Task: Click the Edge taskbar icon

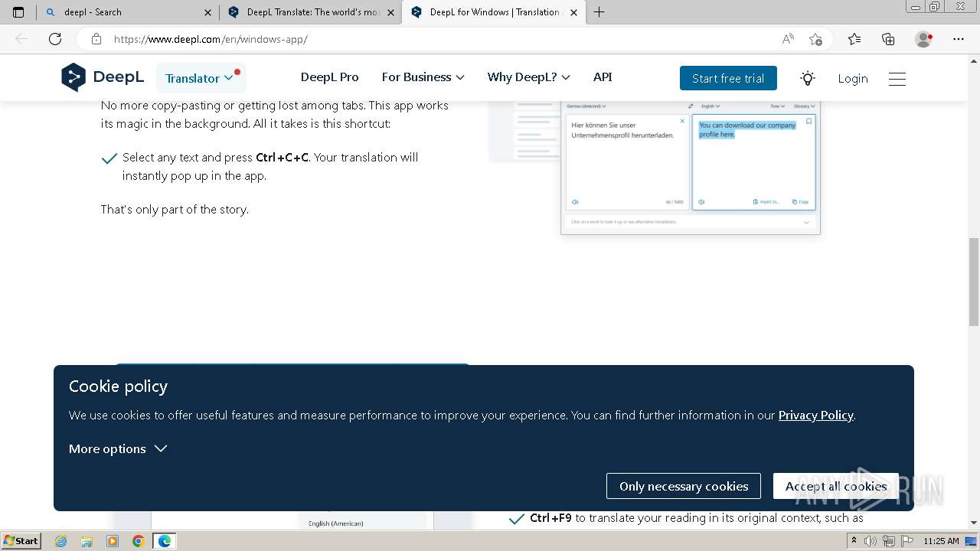Action: pos(165,541)
